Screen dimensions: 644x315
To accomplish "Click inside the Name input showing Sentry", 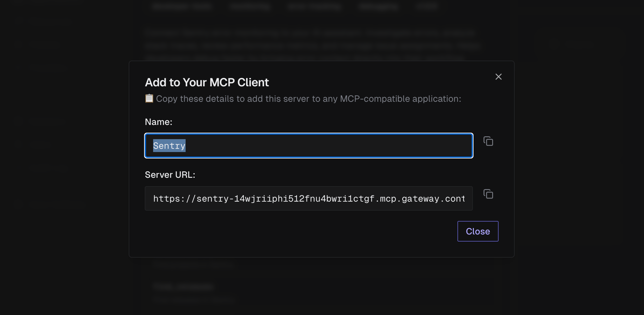I will [x=308, y=146].
